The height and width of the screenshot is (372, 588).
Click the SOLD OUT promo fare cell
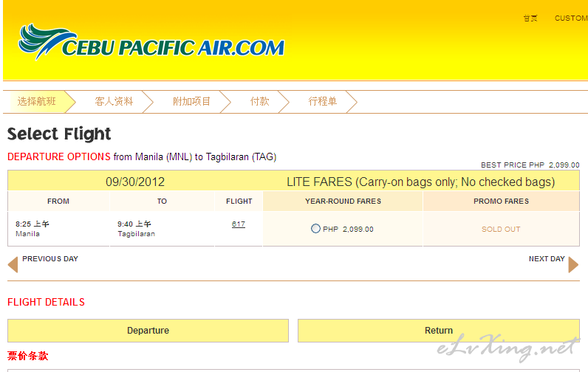coord(501,230)
